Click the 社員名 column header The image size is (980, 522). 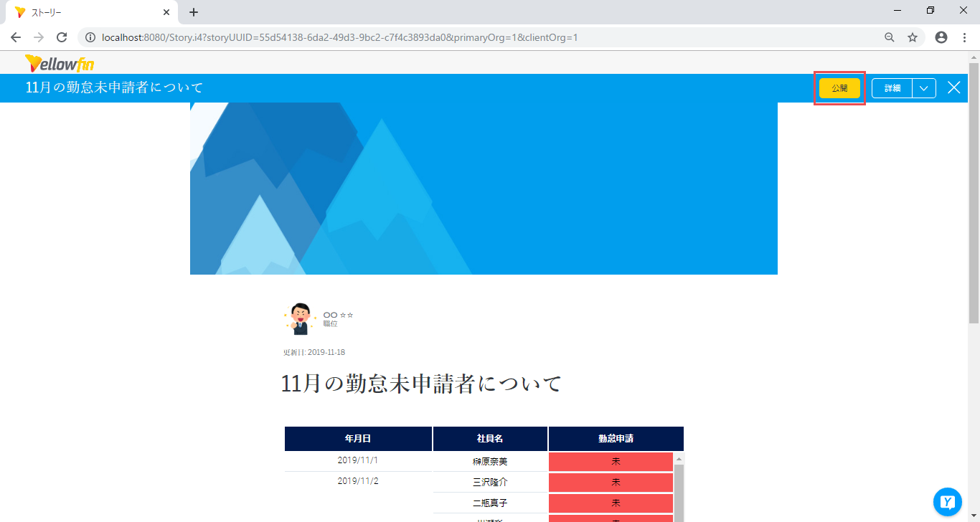pos(491,439)
